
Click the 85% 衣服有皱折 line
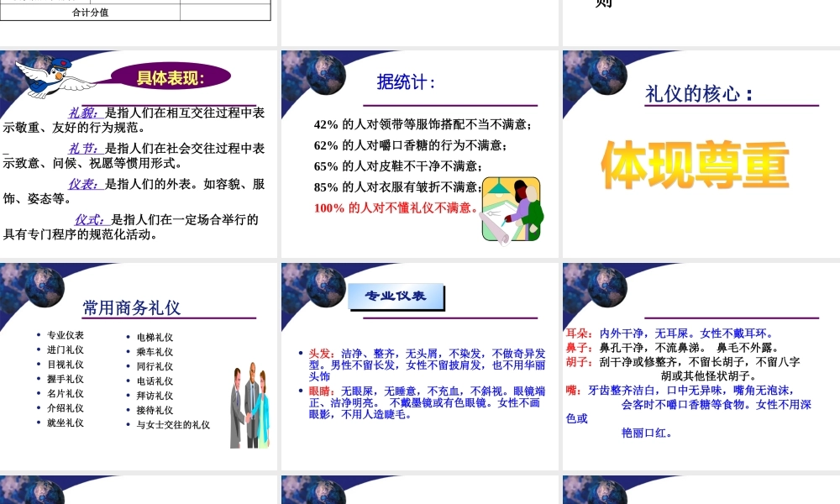pyautogui.click(x=397, y=187)
